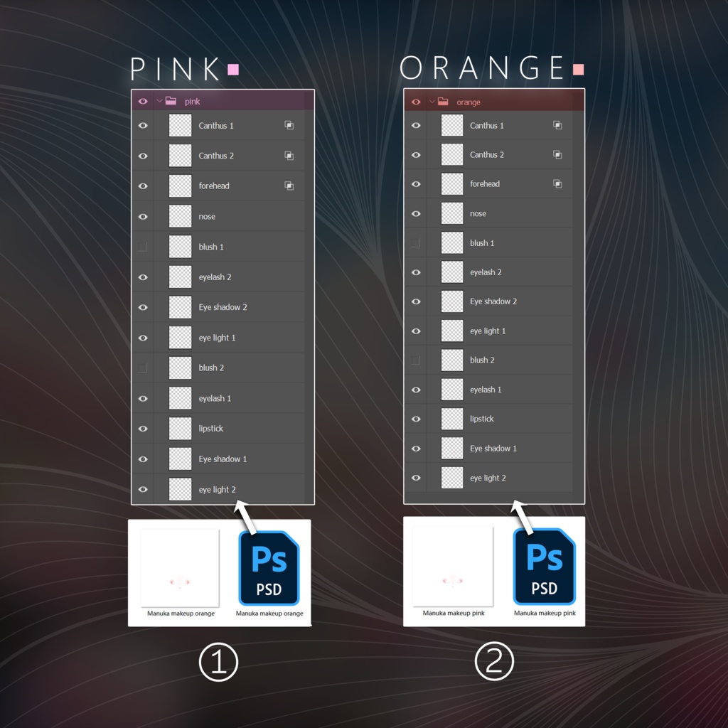Click forehead layer link icon in orange panel

click(x=557, y=184)
